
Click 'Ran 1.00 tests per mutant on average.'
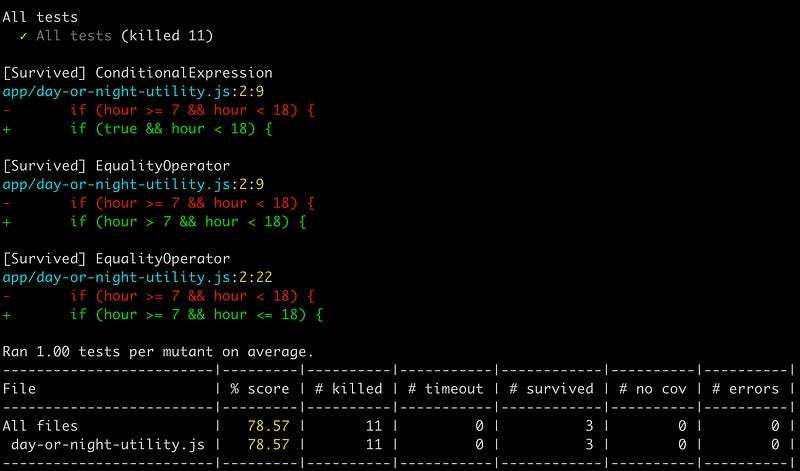[158, 352]
